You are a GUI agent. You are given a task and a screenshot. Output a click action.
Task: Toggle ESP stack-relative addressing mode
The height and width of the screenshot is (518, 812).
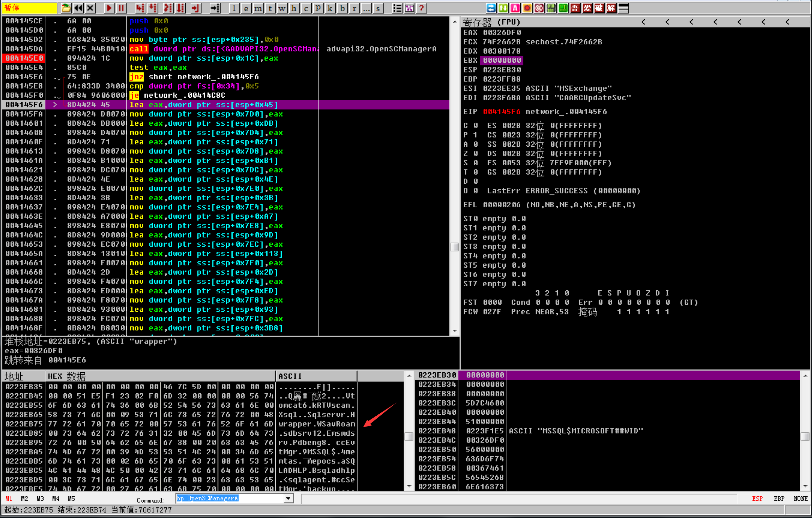757,499
